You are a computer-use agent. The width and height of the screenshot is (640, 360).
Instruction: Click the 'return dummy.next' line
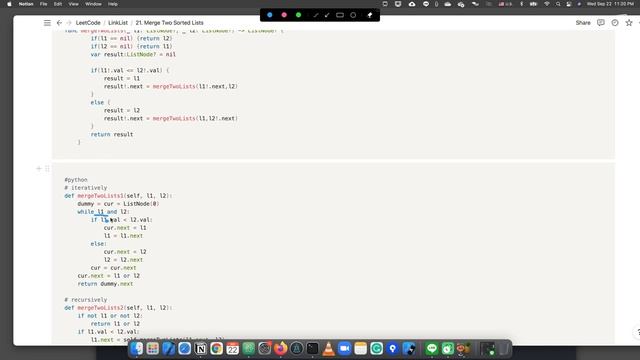click(x=105, y=284)
